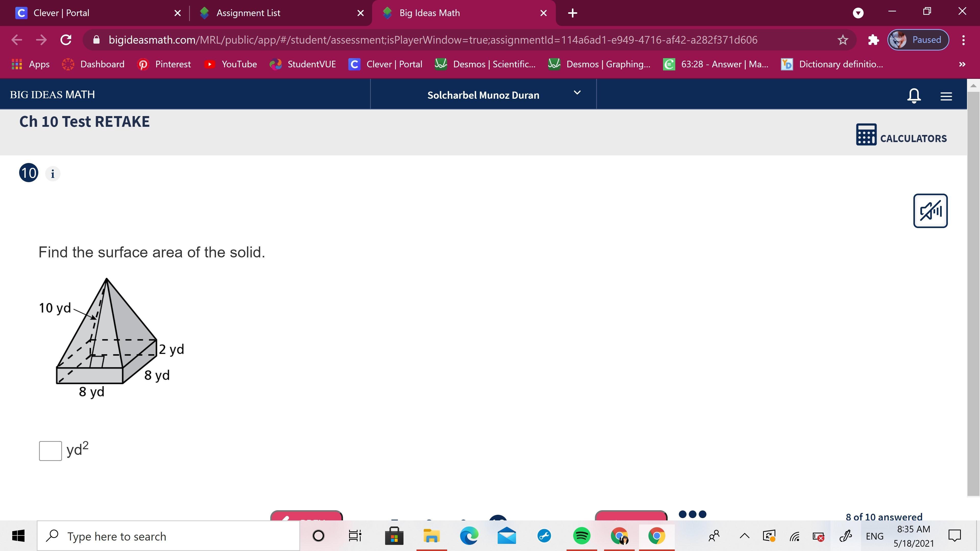
Task: Open the notifications bell
Action: pos(914,95)
